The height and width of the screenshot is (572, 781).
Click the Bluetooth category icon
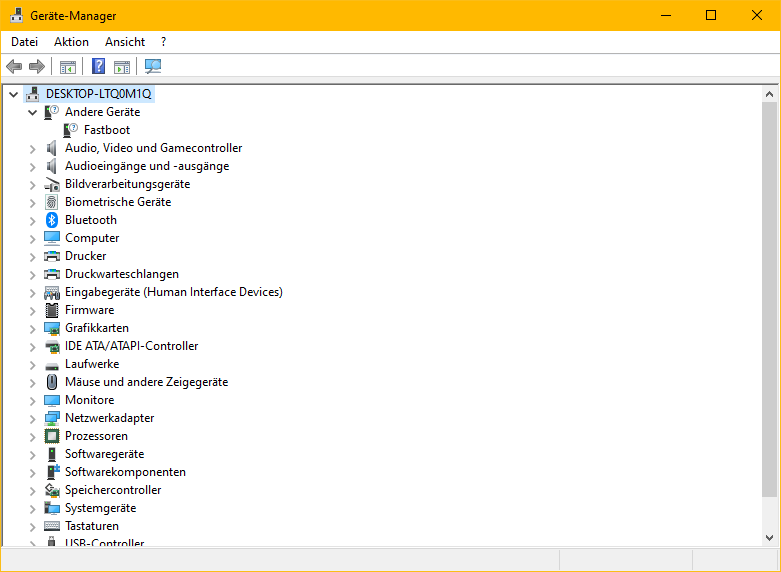(x=52, y=220)
